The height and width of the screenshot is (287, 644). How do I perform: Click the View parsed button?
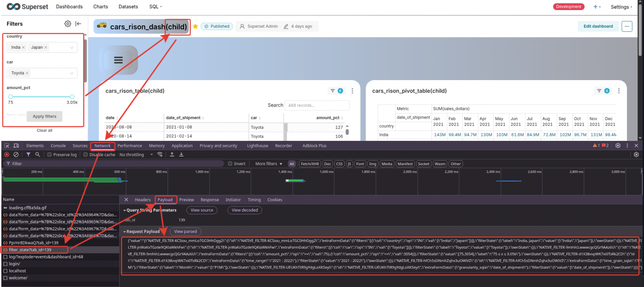coord(185,231)
